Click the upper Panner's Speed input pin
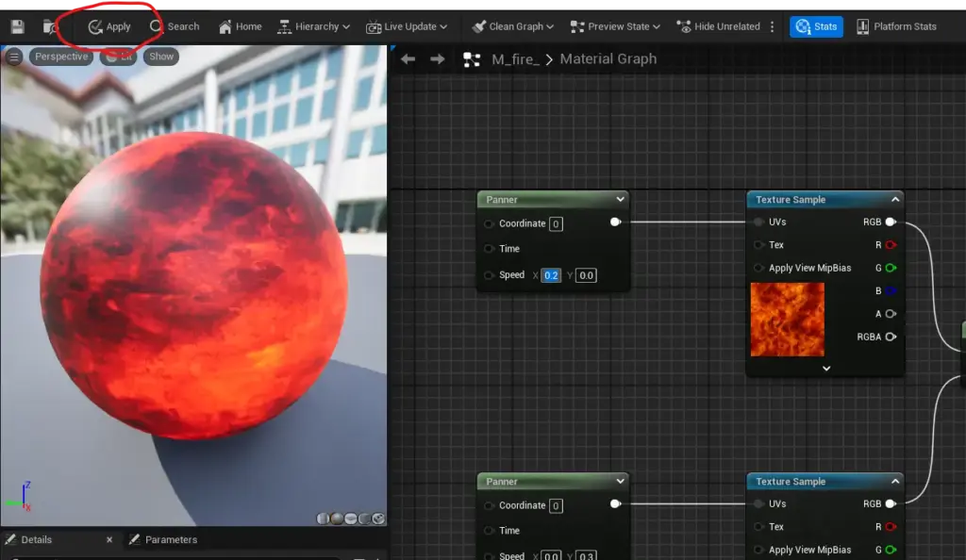 click(x=490, y=275)
